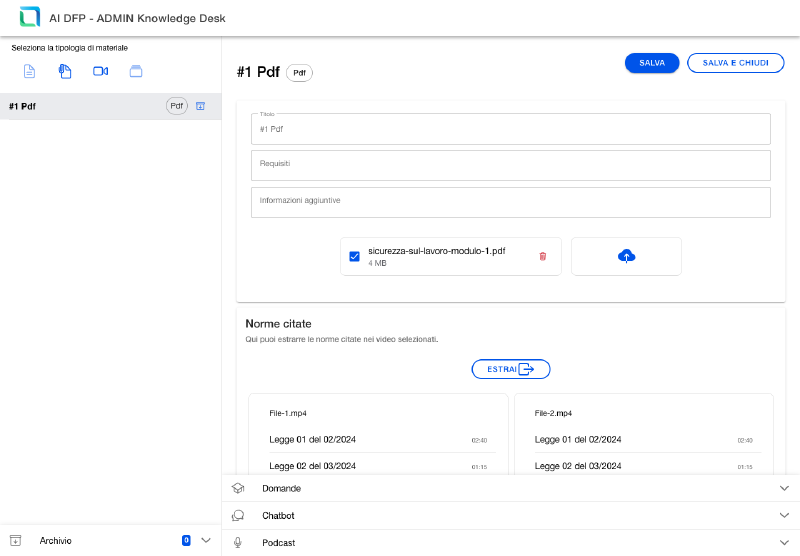
Task: Click the AI DFP - ADMIN Knowledge Desk title
Action: pyautogui.click(x=137, y=18)
